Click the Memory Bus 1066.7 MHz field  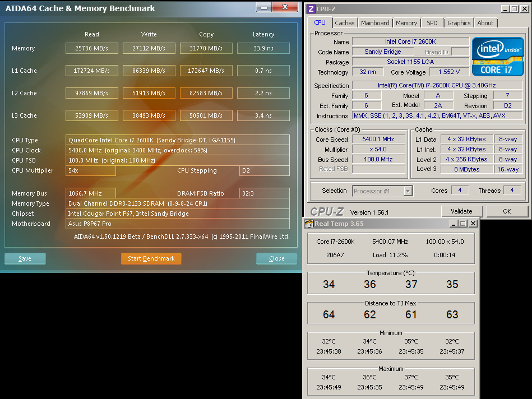tap(91, 193)
